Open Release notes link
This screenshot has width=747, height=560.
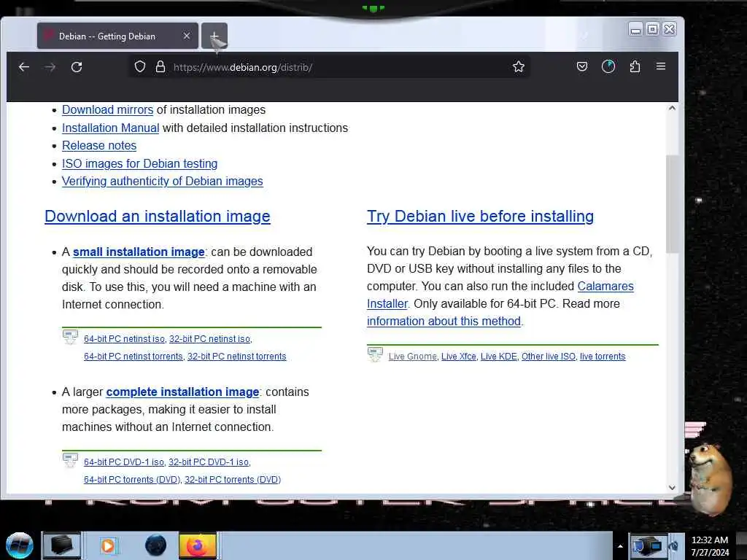click(99, 146)
